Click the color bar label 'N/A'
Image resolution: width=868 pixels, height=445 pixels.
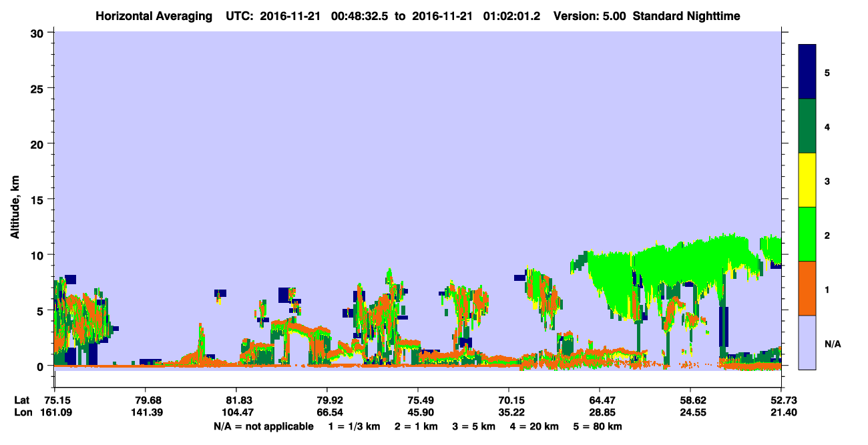click(833, 344)
